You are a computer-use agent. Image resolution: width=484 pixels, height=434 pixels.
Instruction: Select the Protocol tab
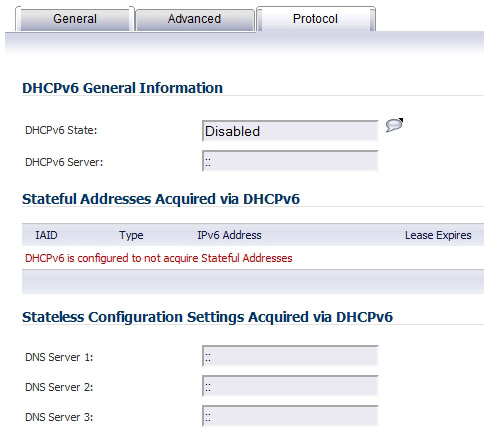point(315,19)
